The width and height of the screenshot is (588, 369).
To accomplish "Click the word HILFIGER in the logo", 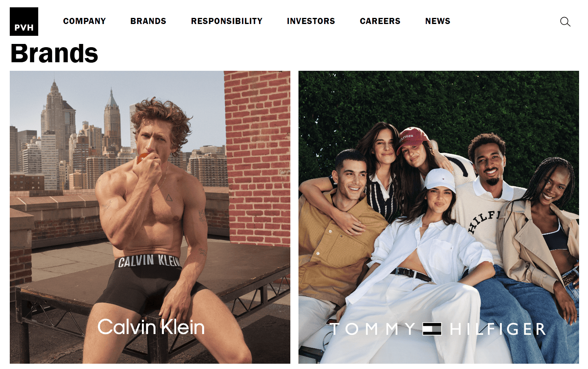I will [498, 329].
